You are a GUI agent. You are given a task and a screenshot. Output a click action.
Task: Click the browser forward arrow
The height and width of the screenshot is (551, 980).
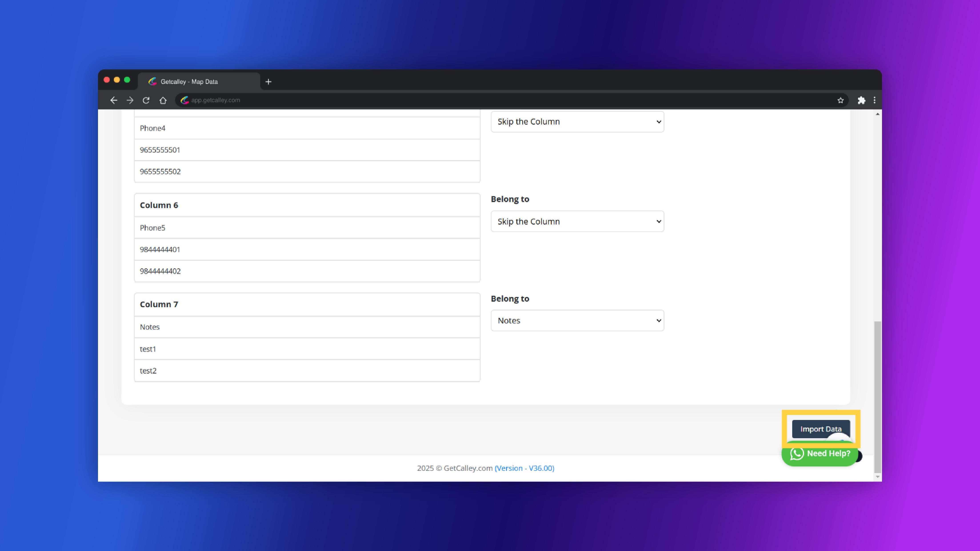130,100
